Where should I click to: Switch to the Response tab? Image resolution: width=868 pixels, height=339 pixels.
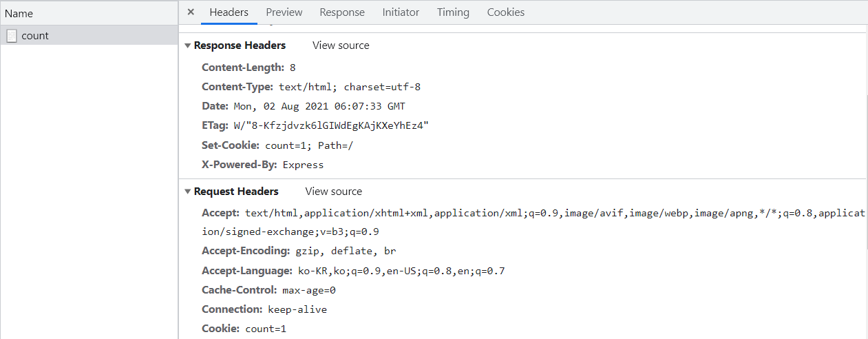pos(342,12)
